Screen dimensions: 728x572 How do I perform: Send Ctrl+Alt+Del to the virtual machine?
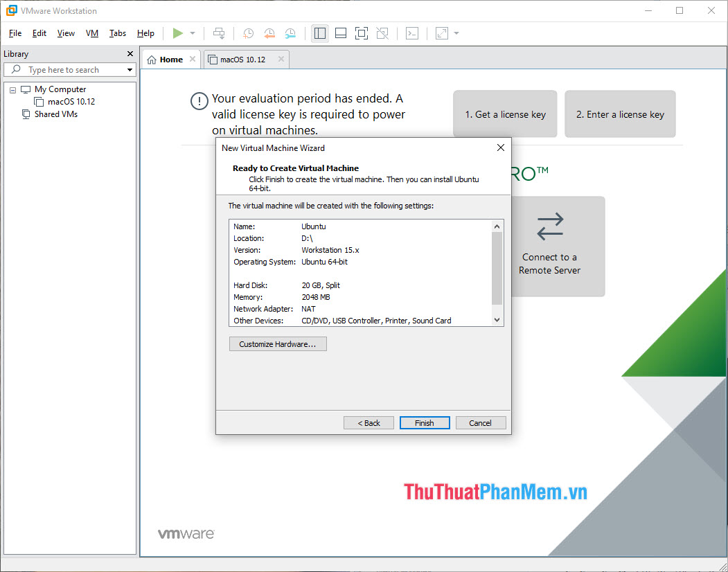pyautogui.click(x=219, y=33)
